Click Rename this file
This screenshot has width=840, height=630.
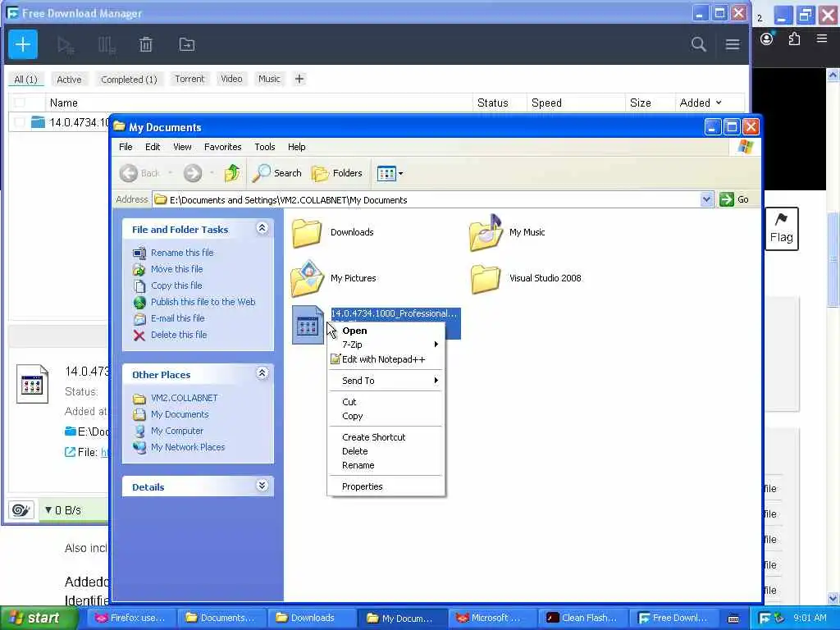click(x=181, y=253)
